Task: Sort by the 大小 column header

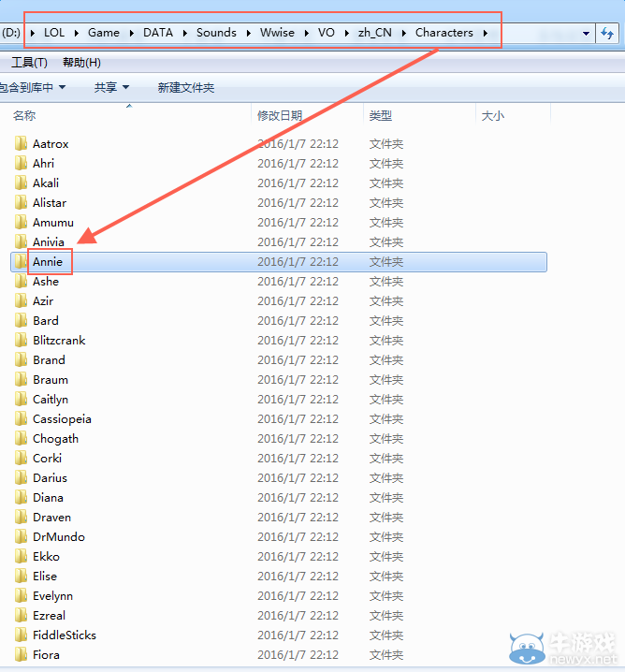Action: tap(493, 115)
